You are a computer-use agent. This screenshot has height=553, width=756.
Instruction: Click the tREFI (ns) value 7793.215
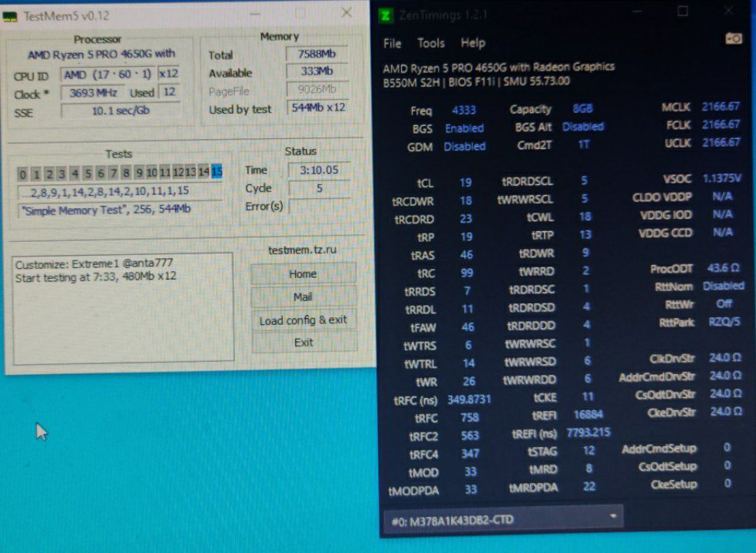point(589,432)
